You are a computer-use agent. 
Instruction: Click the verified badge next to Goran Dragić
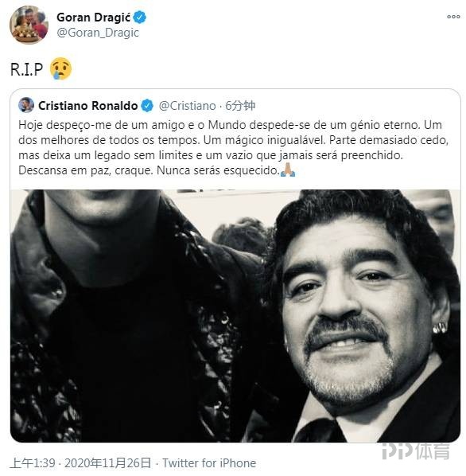pyautogui.click(x=140, y=18)
